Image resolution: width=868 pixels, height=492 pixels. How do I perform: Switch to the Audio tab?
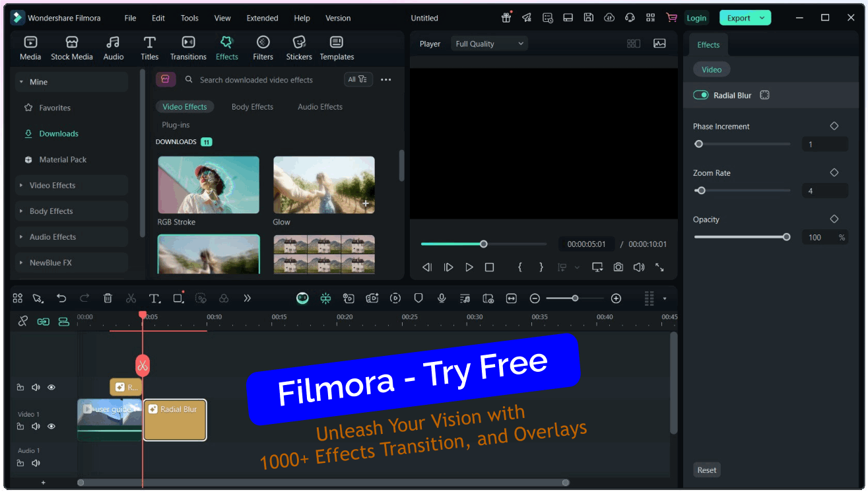(x=114, y=48)
